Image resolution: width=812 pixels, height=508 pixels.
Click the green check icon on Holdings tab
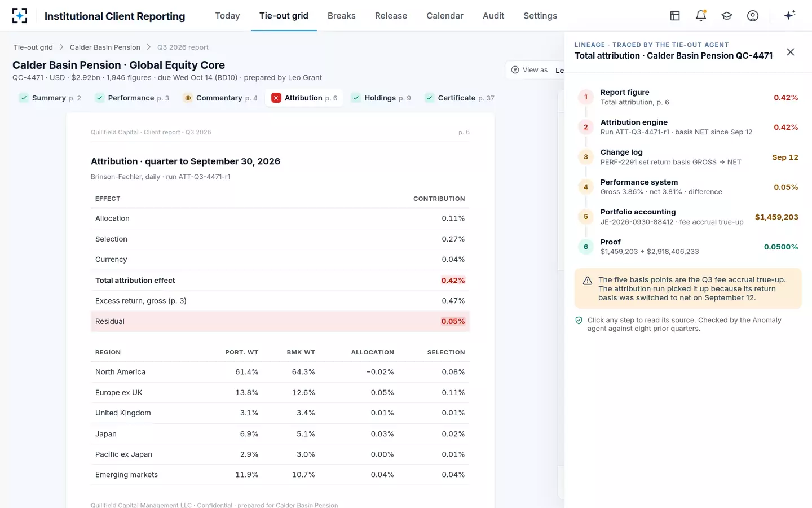pyautogui.click(x=356, y=98)
